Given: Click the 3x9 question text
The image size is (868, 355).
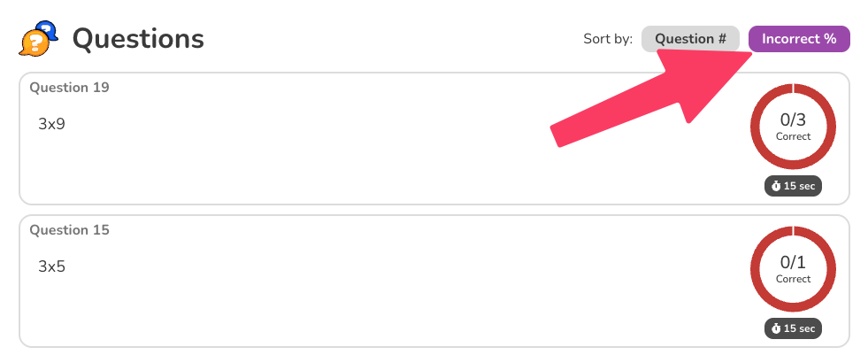Looking at the screenshot, I should [51, 124].
